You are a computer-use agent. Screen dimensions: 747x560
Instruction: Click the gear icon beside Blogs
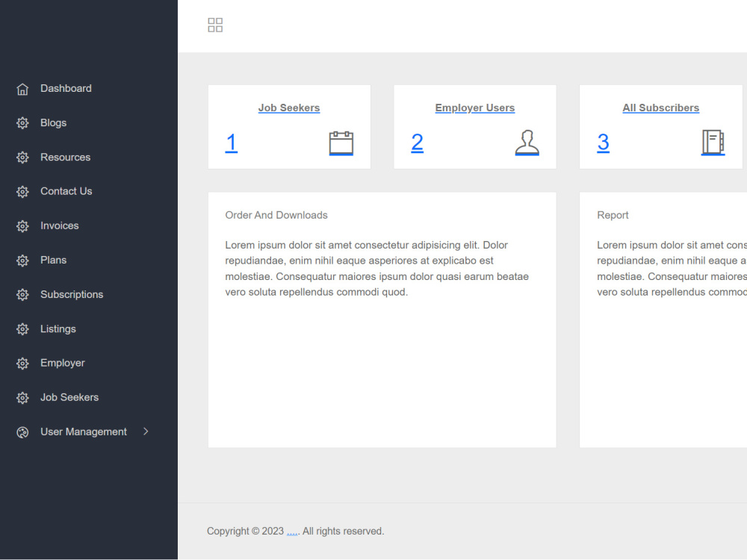tap(22, 123)
